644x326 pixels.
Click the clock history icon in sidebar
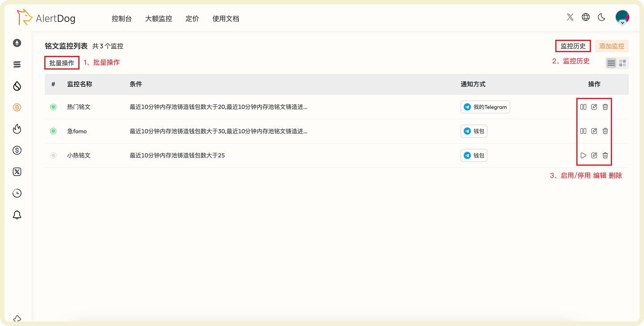(17, 193)
